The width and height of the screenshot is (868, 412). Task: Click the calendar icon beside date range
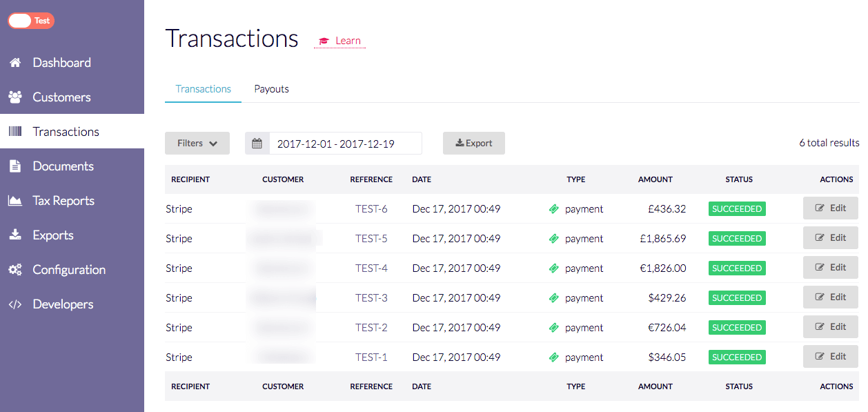tap(257, 144)
